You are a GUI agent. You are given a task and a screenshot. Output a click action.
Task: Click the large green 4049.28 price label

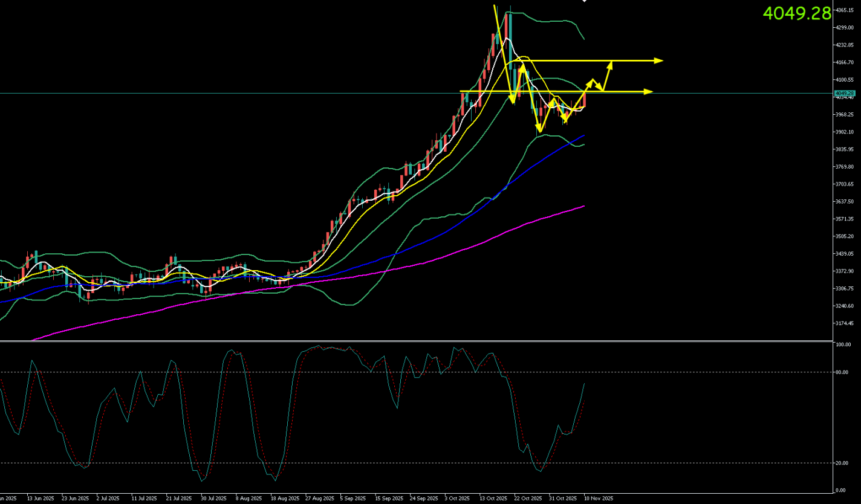tap(796, 14)
